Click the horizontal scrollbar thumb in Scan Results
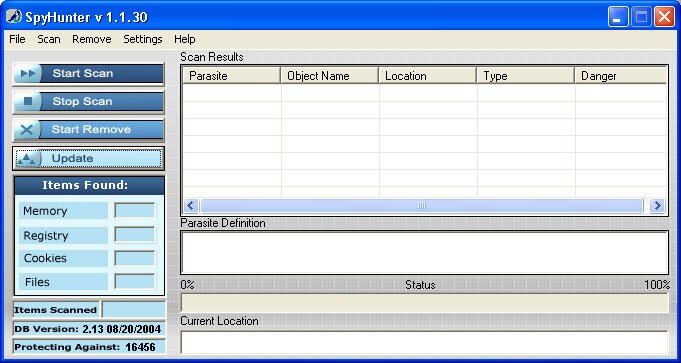 (421, 205)
